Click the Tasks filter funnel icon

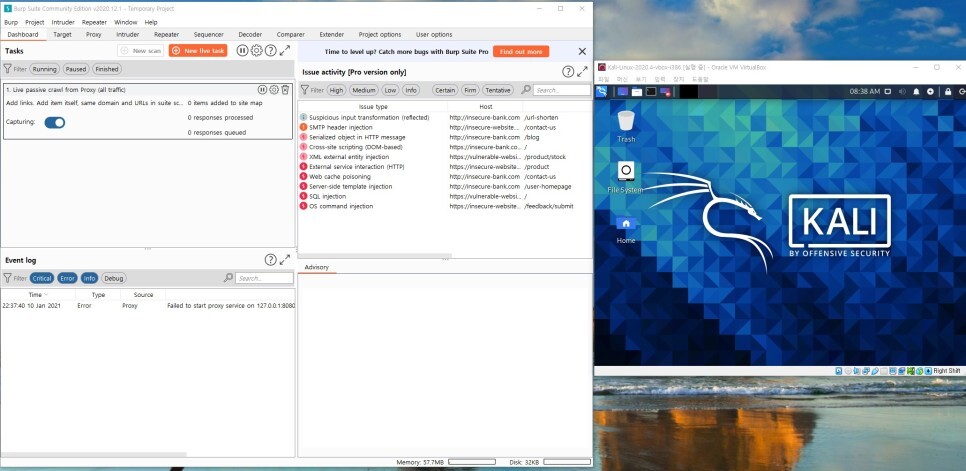pyautogui.click(x=7, y=69)
